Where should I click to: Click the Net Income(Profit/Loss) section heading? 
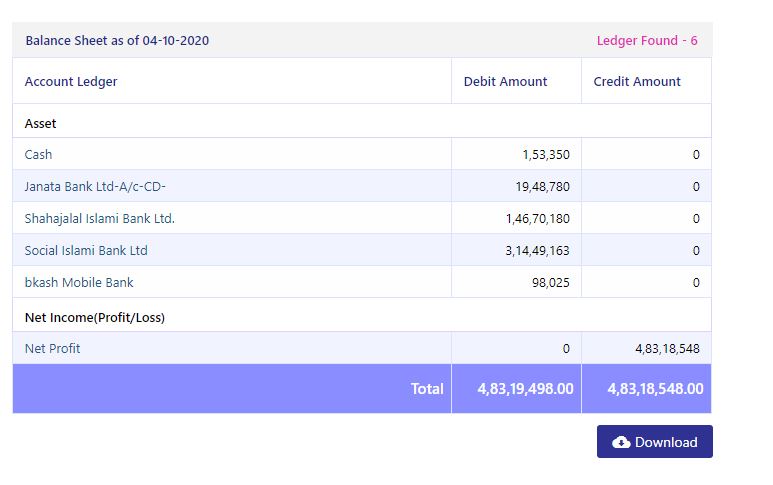[95, 317]
